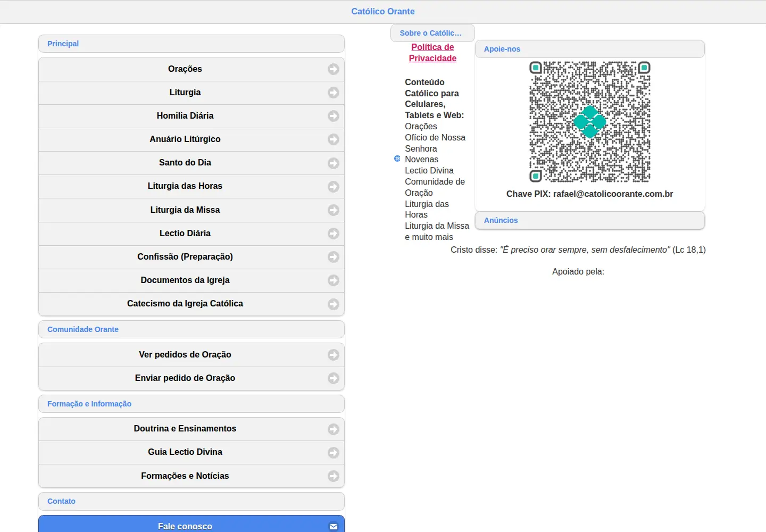Click the PIX QR code image
This screenshot has height=532, width=766.
pos(590,122)
